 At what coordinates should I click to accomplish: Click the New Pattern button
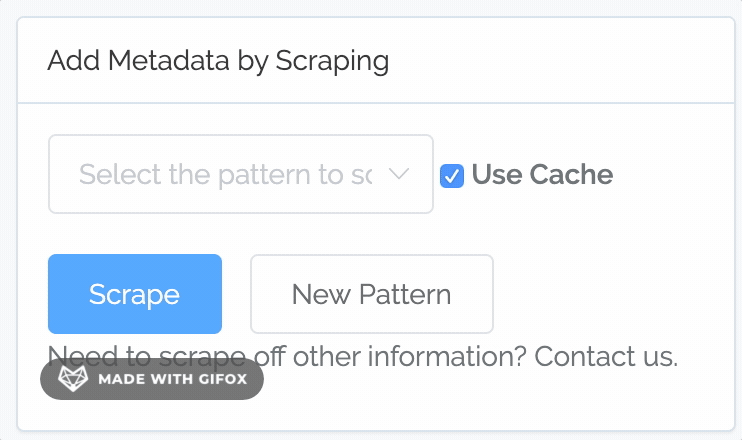tap(372, 294)
